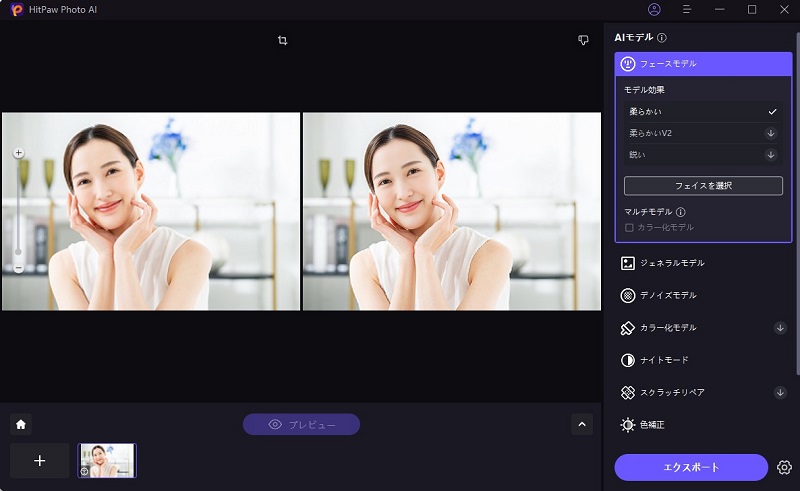The height and width of the screenshot is (491, 800).
Task: Click the thumbs-down feedback icon
Action: 583,41
